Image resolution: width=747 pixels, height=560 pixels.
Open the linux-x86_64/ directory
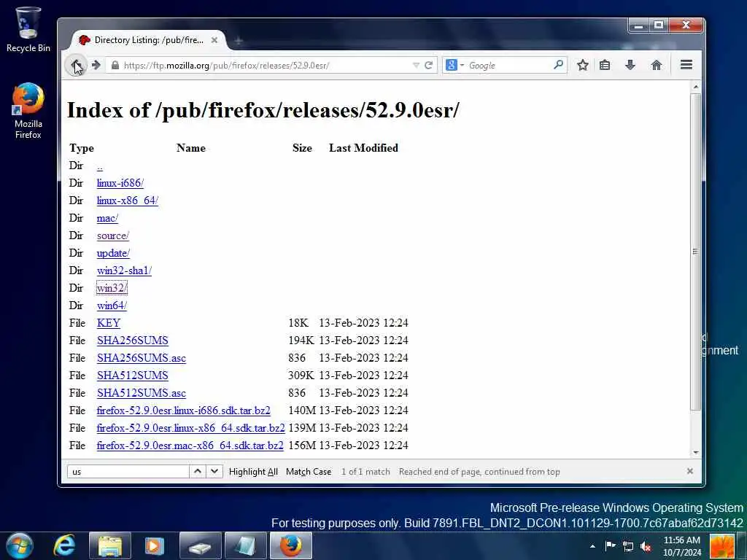pyautogui.click(x=127, y=201)
